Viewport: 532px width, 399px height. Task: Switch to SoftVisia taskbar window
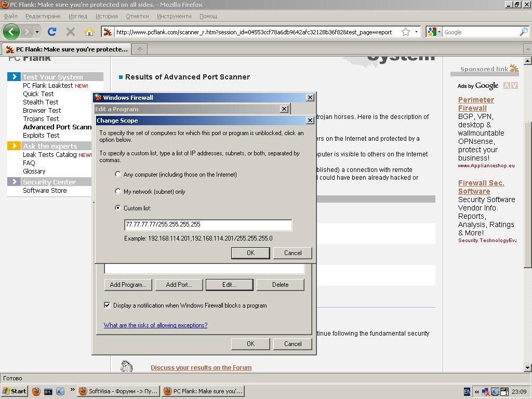[x=118, y=391]
